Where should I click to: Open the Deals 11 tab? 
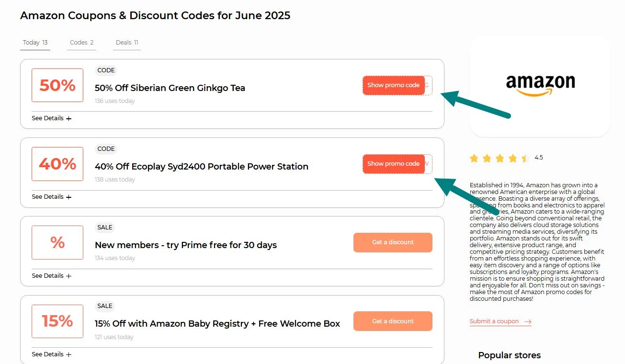(x=127, y=43)
